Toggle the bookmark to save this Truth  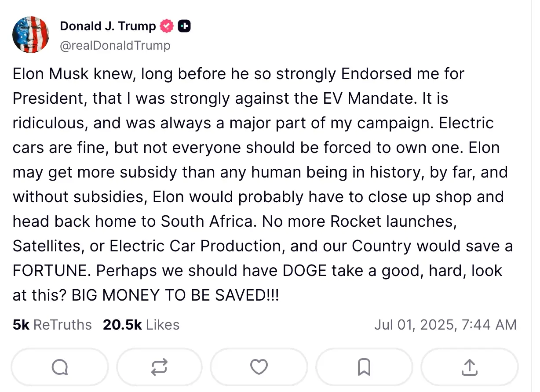point(363,367)
